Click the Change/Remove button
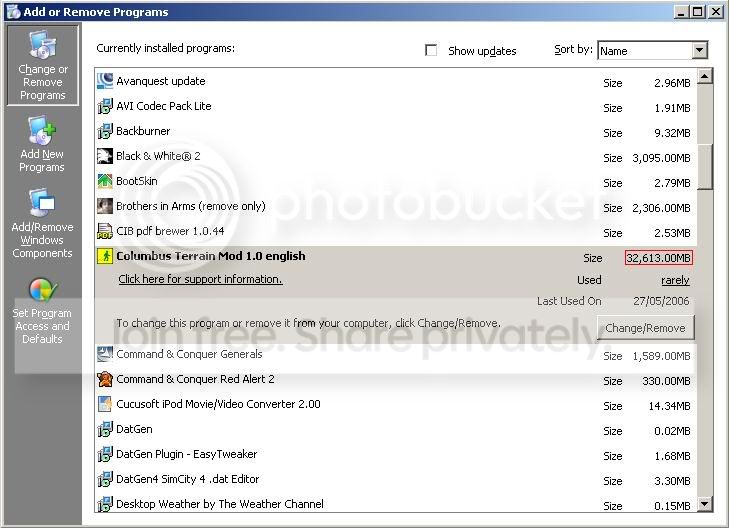Image resolution: width=729 pixels, height=528 pixels. coord(645,328)
